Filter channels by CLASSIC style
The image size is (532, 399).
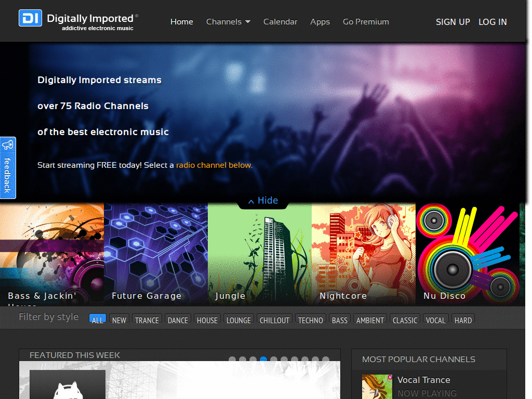[405, 320]
